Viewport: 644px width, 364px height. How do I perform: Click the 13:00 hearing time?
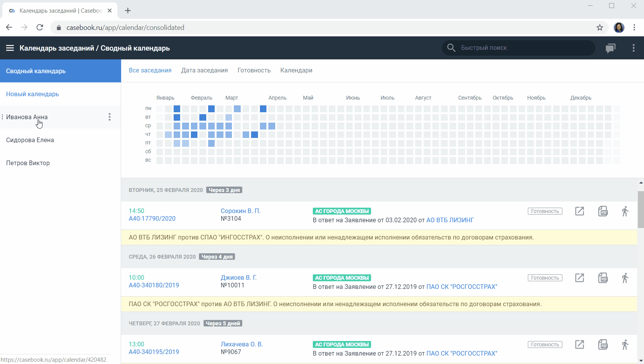136,344
